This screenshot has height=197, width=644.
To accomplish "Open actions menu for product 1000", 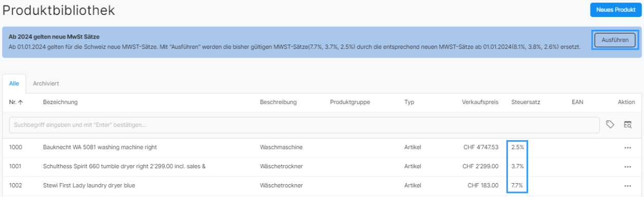I will point(627,148).
